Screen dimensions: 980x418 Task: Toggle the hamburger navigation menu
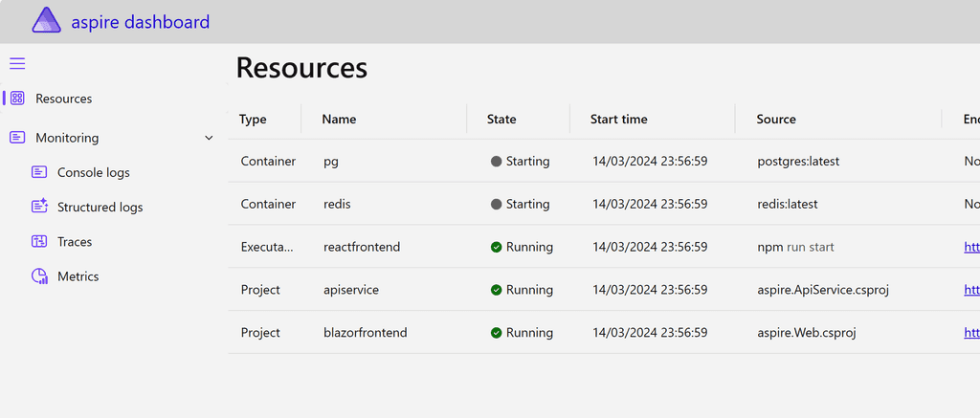coord(17,63)
